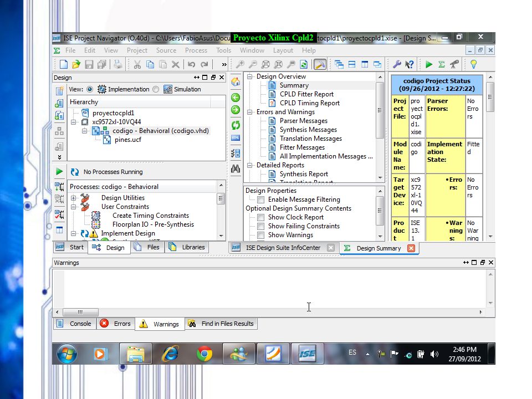The height and width of the screenshot is (399, 532).
Task: Click the binoculars Find icon
Action: point(236,168)
